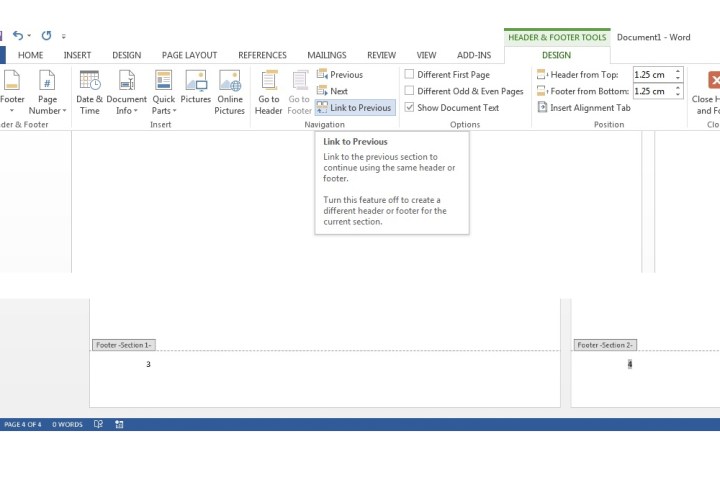Click the Footer -Section 1- label

coord(124,345)
